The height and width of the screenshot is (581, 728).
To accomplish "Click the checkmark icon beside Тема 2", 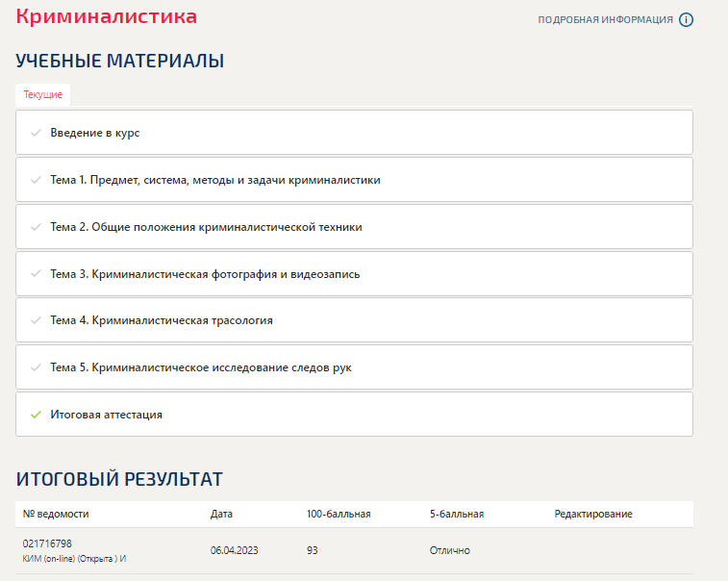I will click(x=36, y=227).
